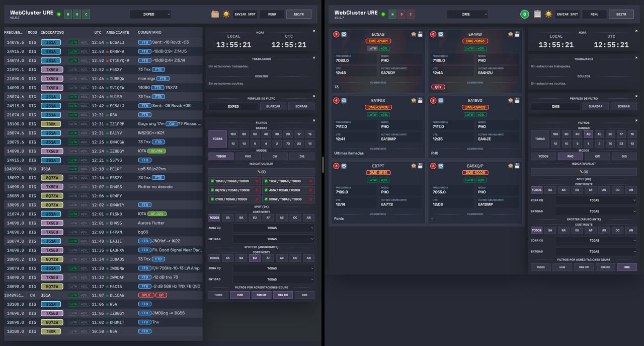This screenshot has height=346, width=644.
Task: Click ENVIAR SPOT in the left window
Action: 245,14
